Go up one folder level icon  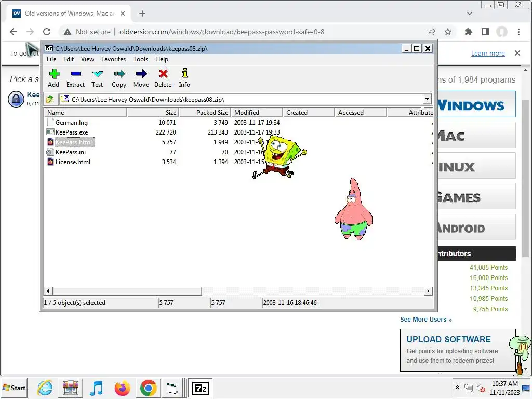[x=50, y=99]
